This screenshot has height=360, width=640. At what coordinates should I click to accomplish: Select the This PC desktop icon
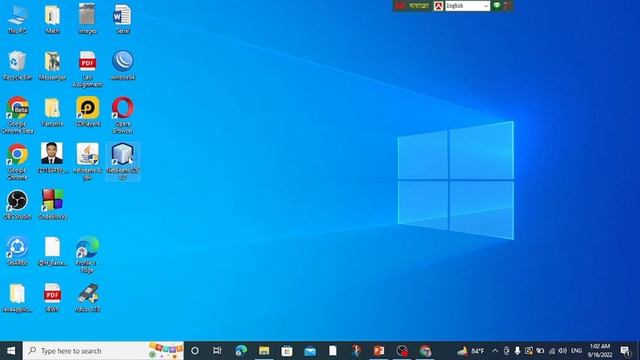(17, 19)
